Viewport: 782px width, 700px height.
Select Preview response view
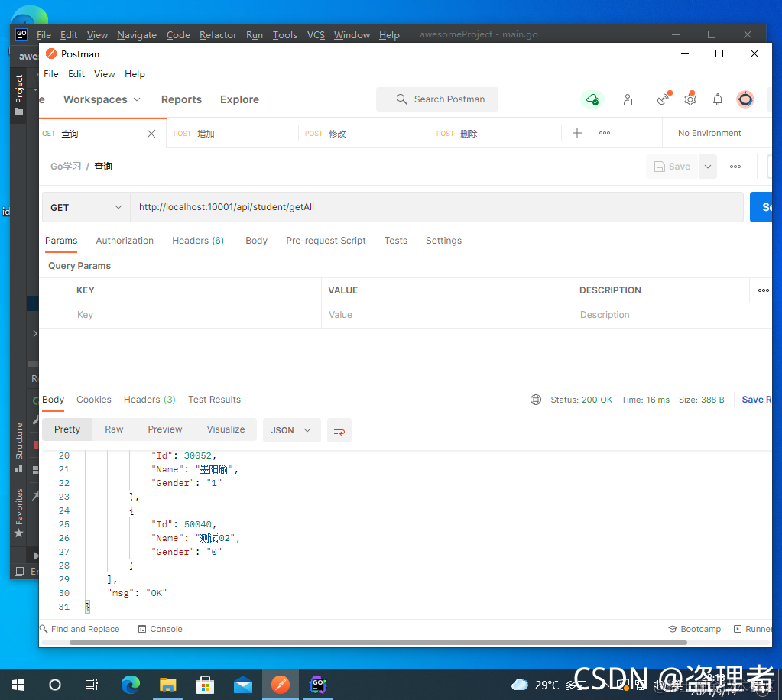pos(164,429)
